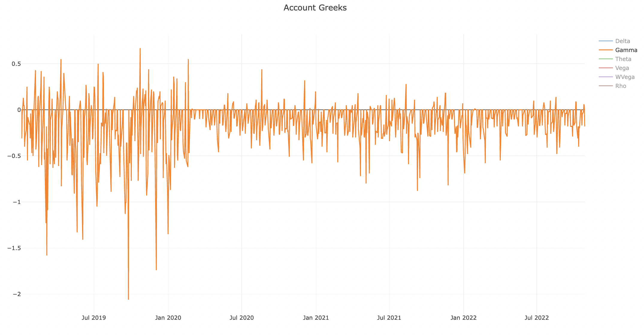Click the purple WVega legend line marker

(x=606, y=77)
